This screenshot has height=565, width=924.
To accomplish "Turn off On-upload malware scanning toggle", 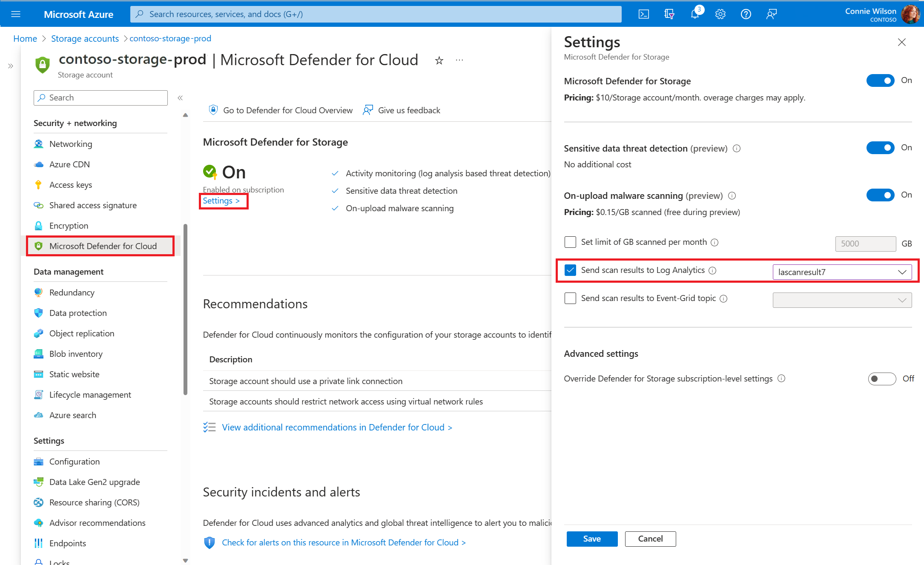I will click(x=880, y=195).
